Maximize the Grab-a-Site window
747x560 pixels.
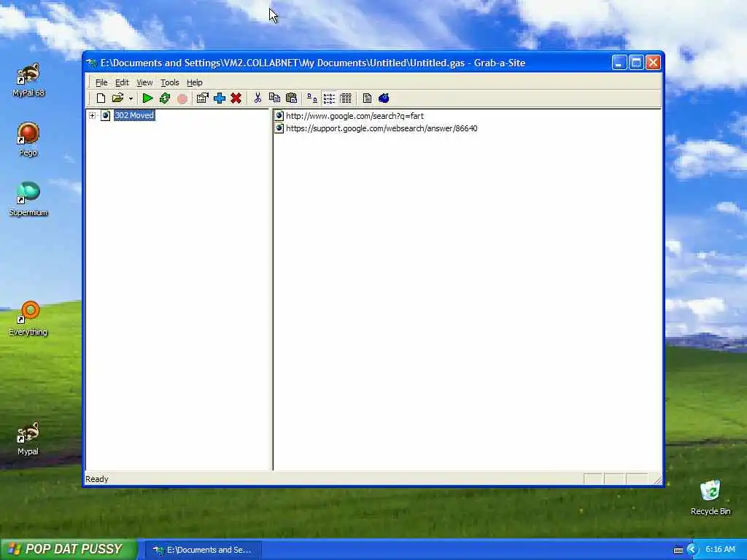coord(636,63)
